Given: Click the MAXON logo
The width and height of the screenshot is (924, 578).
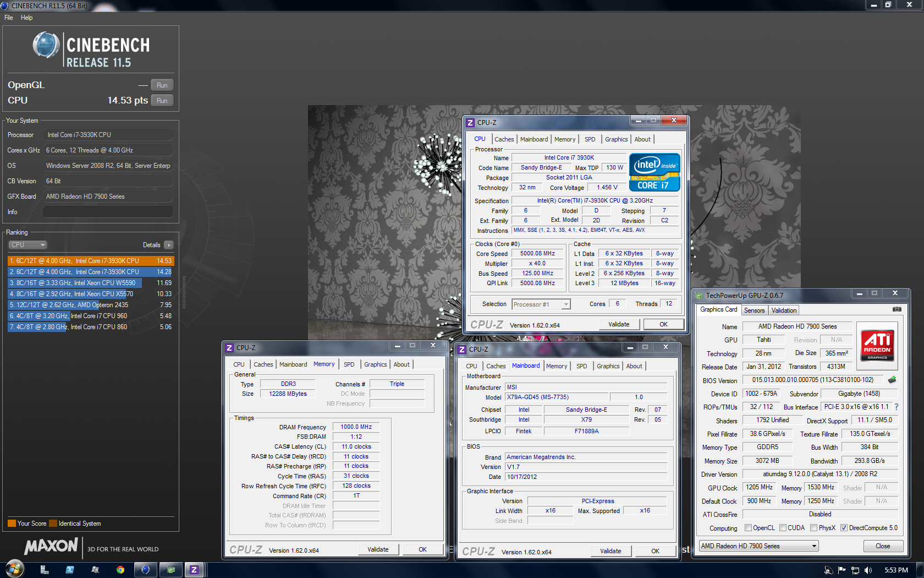Looking at the screenshot, I should (51, 546).
